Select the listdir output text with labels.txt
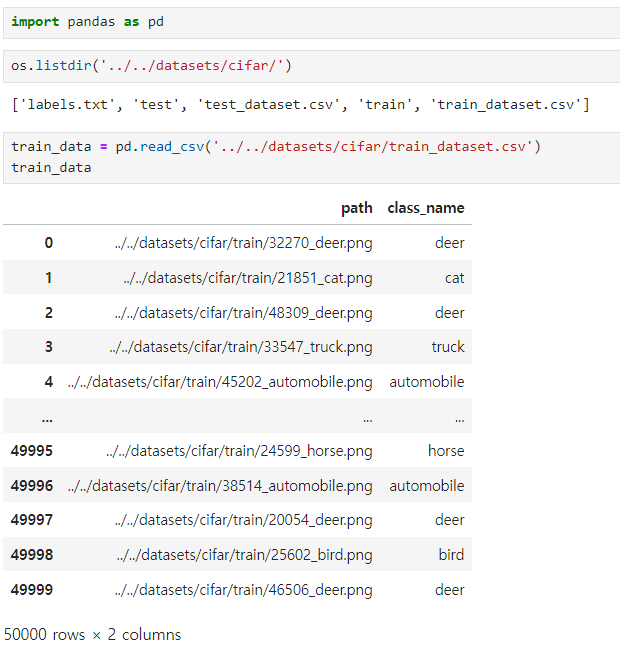The image size is (620, 646). coord(300,105)
